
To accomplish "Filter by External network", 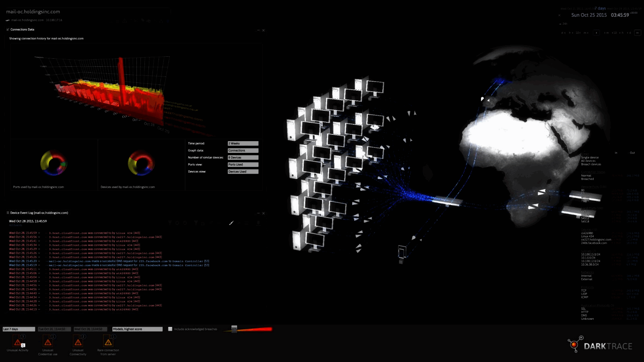I will point(586,279).
